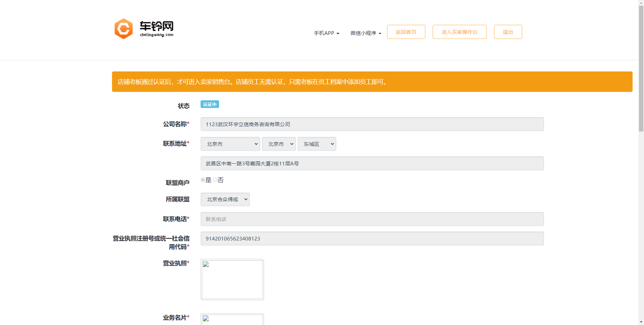Click the 联系电话 input field
This screenshot has width=644, height=325.
pyautogui.click(x=372, y=219)
